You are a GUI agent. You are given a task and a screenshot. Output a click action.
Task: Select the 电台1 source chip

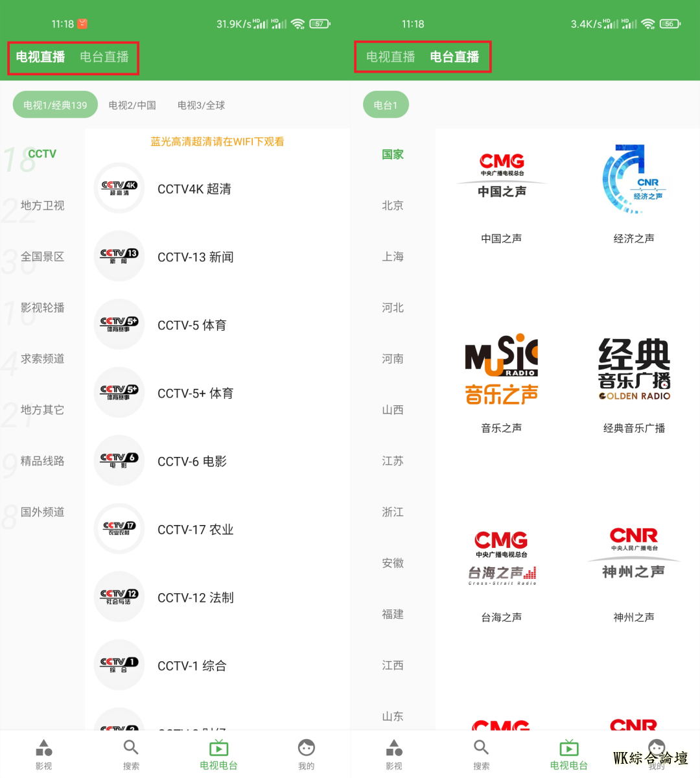click(x=386, y=105)
